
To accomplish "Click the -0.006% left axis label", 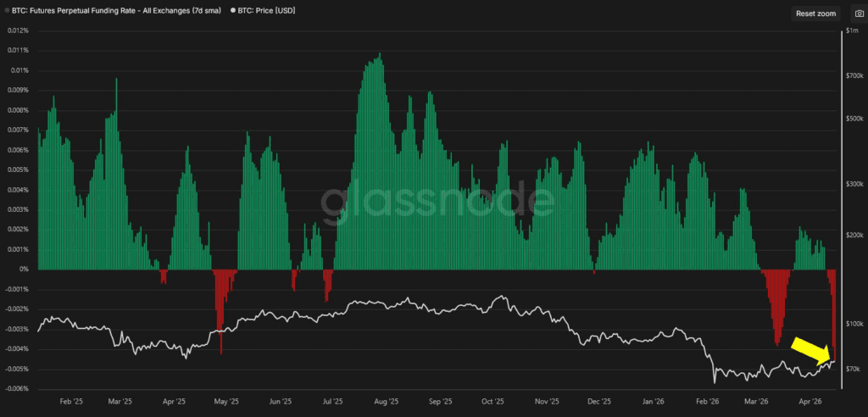I will (x=17, y=389).
